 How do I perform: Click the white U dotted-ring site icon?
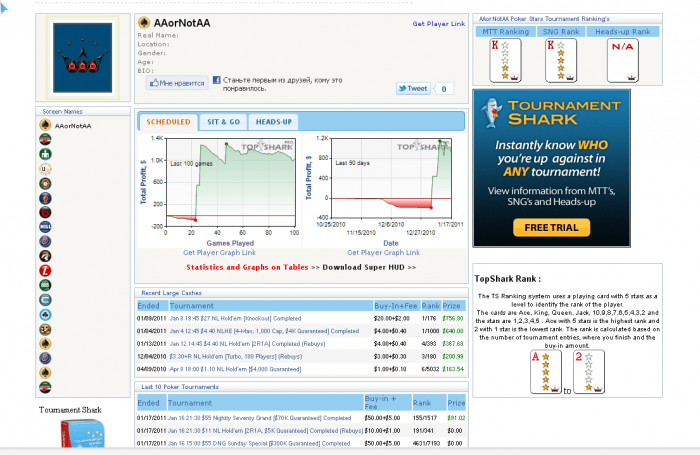(x=45, y=169)
